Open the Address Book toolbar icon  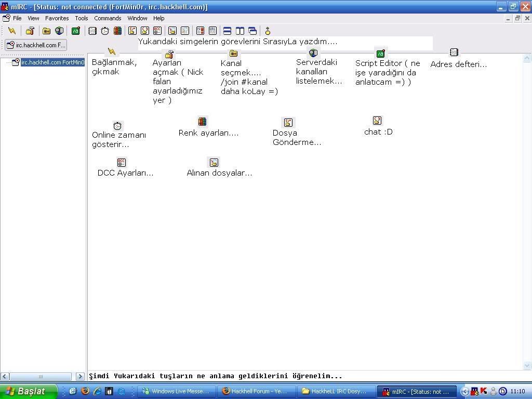click(x=92, y=31)
